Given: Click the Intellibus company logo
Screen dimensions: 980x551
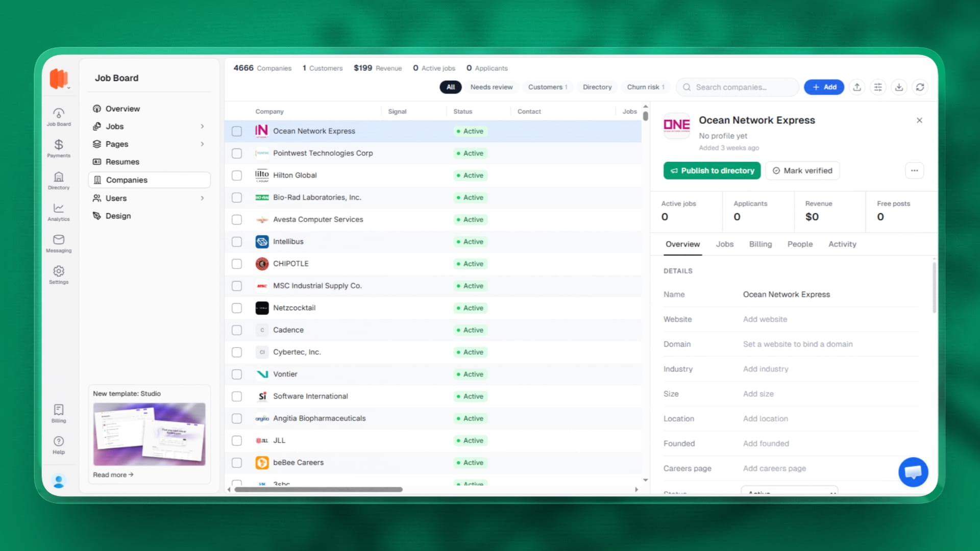Looking at the screenshot, I should tap(262, 242).
